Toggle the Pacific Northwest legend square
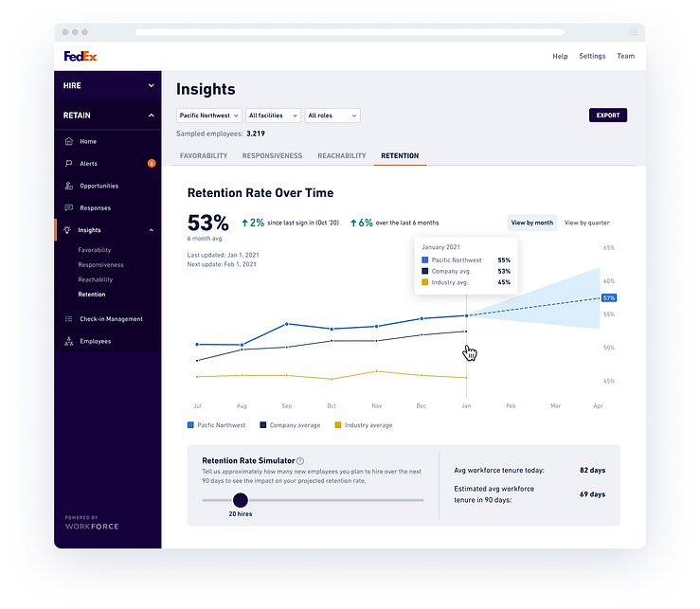This screenshot has height=609, width=700. [190, 425]
